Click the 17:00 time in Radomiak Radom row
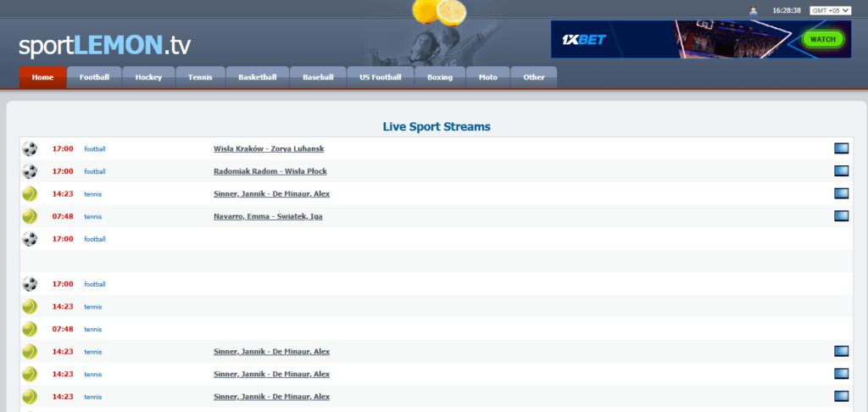The height and width of the screenshot is (412, 868). coord(63,171)
